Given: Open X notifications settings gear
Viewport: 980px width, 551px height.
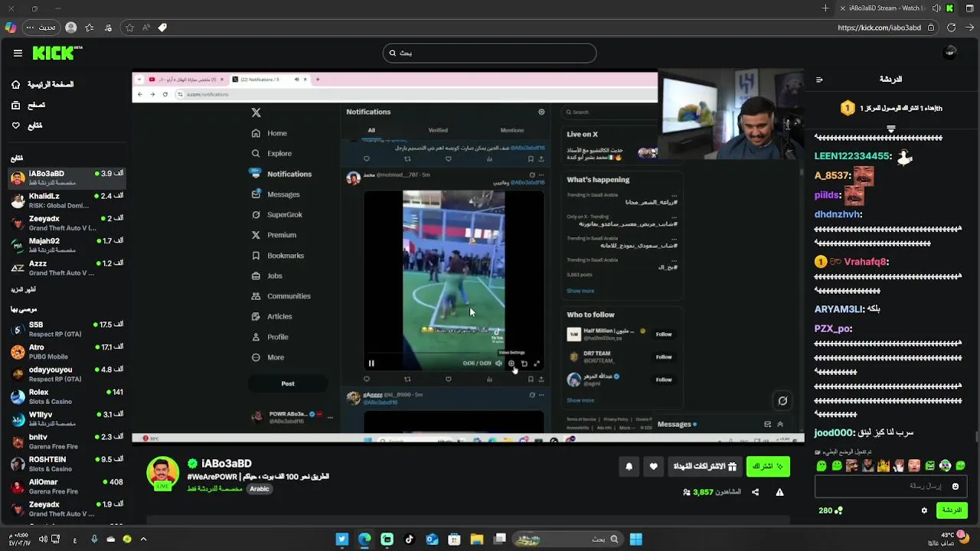Looking at the screenshot, I should pos(541,112).
